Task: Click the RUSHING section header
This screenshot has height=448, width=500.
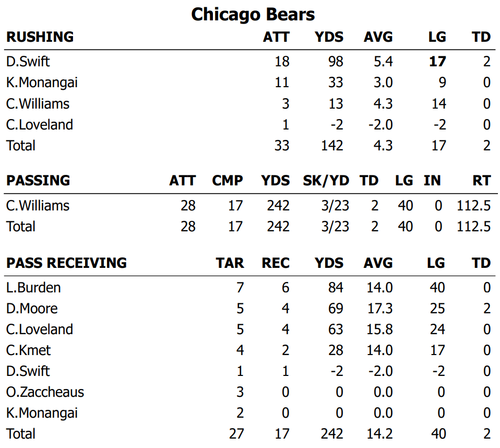Action: pos(40,37)
